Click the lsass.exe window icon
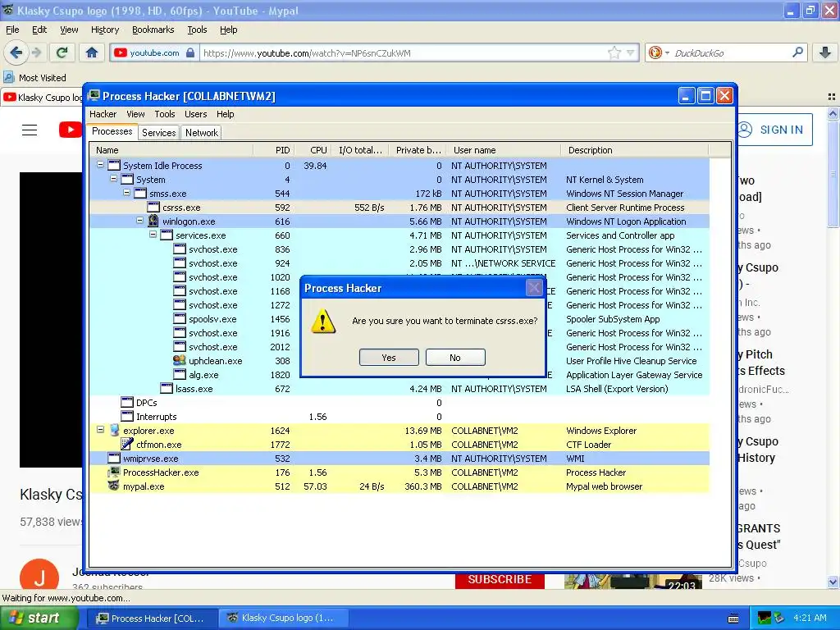 coord(167,388)
